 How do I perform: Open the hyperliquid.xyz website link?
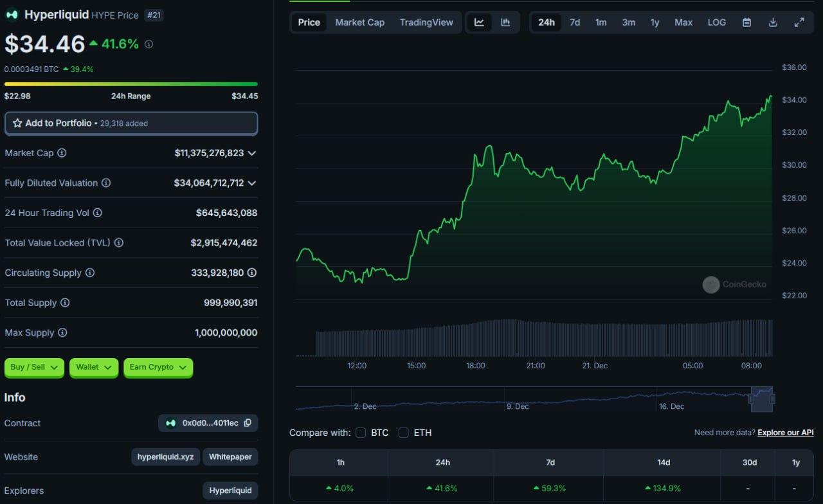coord(166,457)
